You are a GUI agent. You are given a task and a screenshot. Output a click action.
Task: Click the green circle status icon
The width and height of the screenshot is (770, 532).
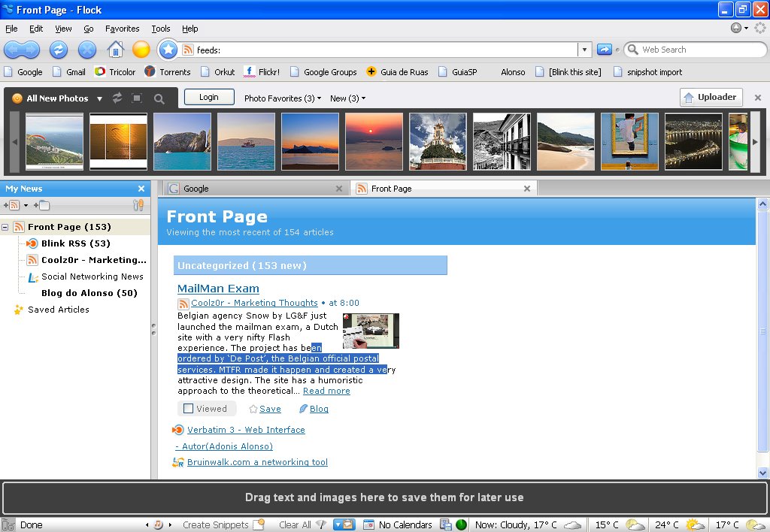pos(461,524)
